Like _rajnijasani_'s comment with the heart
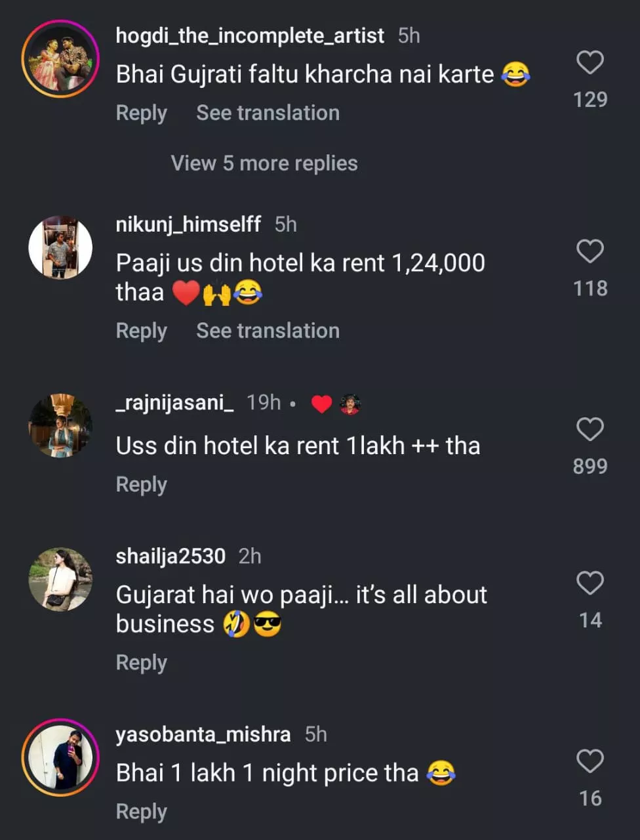 click(x=590, y=429)
